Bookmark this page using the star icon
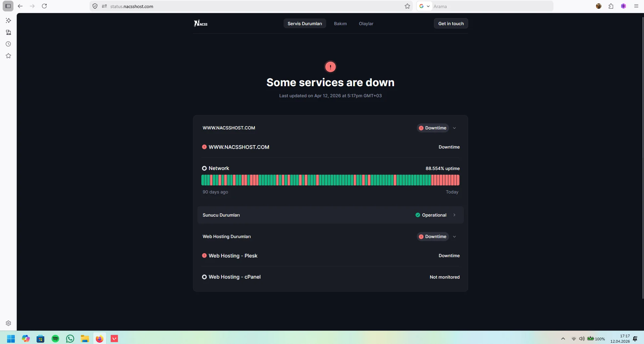 pos(407,6)
